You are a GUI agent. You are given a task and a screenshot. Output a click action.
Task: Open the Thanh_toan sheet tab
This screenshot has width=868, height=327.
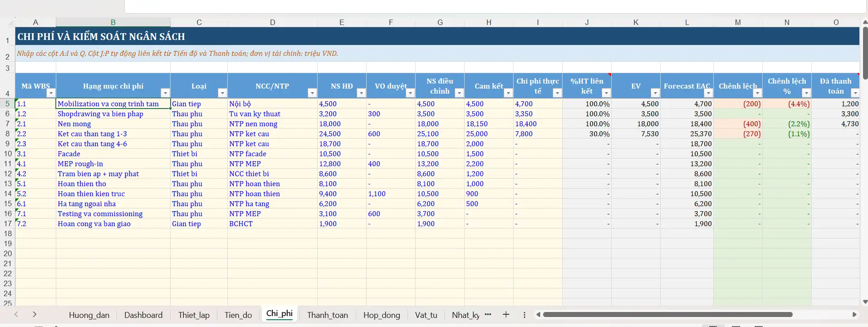[x=327, y=315]
